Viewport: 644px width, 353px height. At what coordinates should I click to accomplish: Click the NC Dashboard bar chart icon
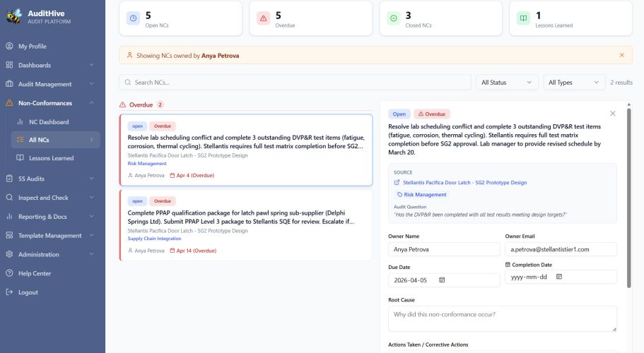click(x=20, y=121)
